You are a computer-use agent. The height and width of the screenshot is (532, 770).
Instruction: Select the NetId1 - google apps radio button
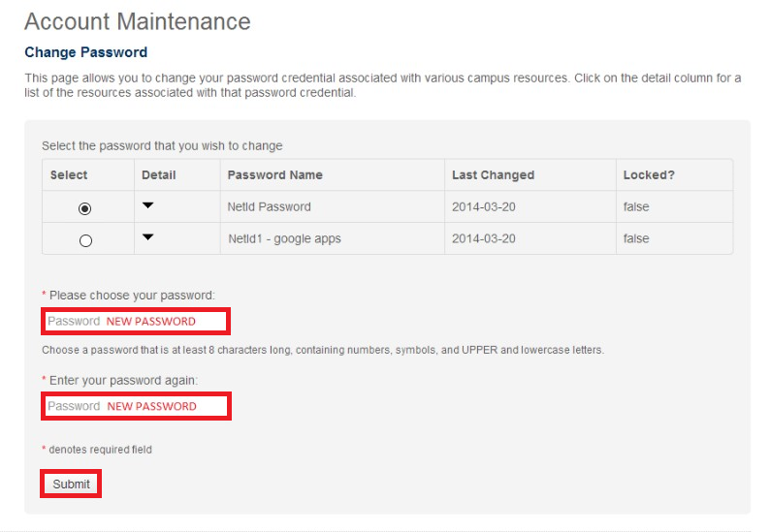[x=85, y=240]
